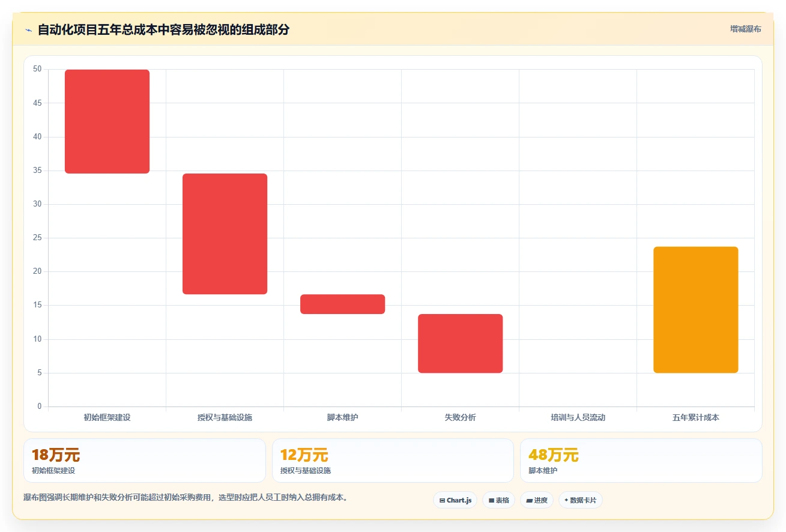
Task: Click the lightning icon beside the title
Action: coord(28,29)
